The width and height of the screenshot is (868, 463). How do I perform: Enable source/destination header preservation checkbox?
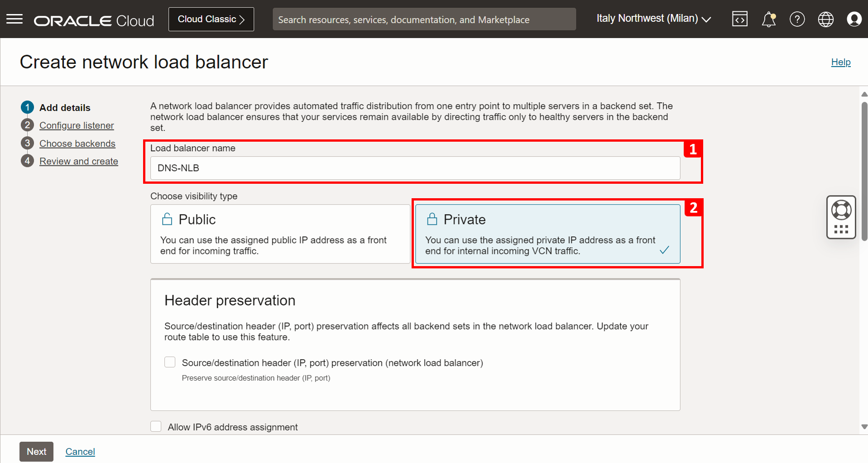click(x=170, y=362)
